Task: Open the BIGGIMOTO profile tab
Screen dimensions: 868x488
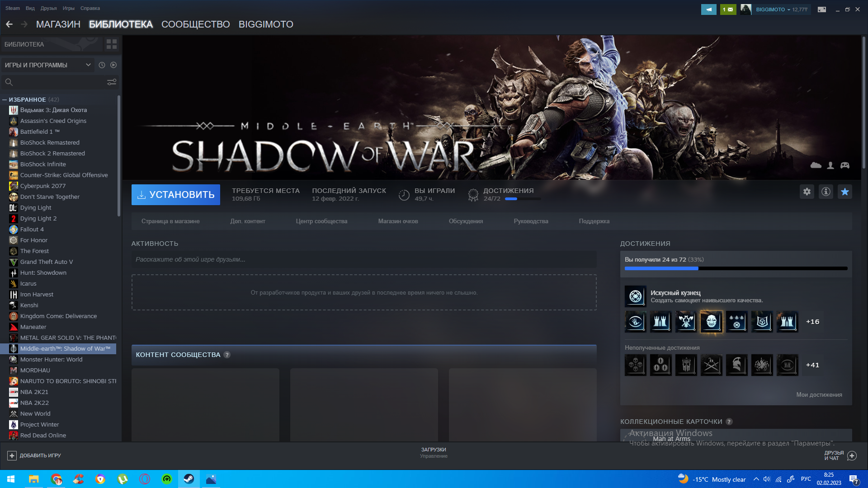Action: (266, 24)
